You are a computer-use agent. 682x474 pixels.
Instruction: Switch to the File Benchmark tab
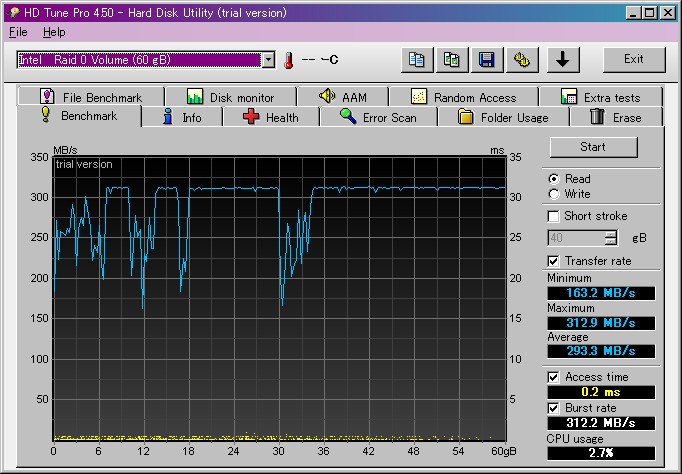click(91, 97)
